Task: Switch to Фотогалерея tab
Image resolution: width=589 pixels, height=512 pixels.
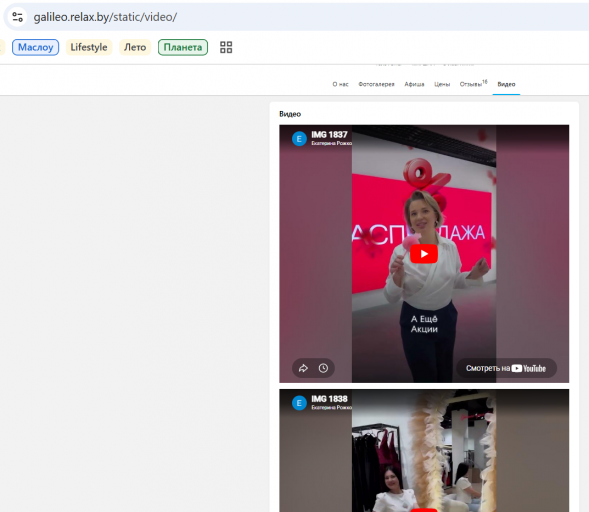Action: coord(376,84)
